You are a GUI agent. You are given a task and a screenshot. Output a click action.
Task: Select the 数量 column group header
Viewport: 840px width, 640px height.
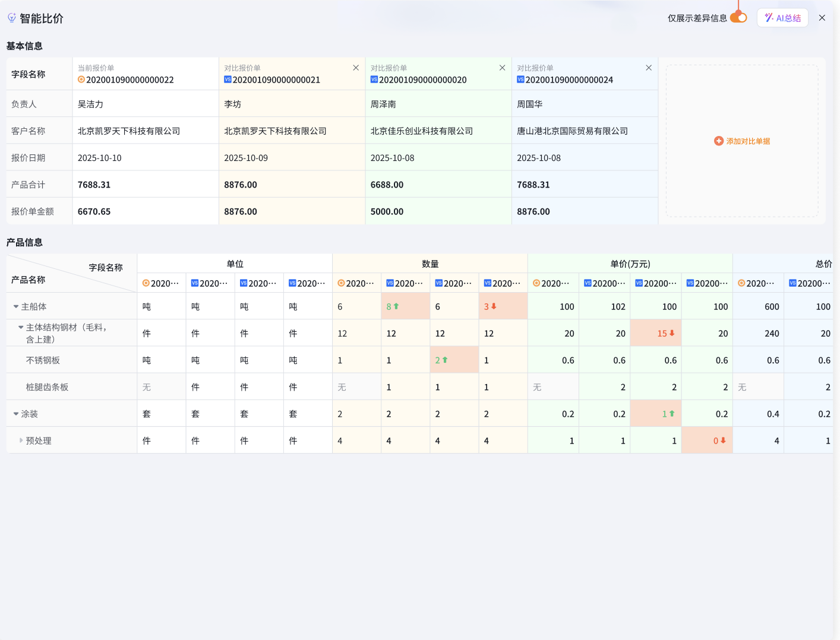pyautogui.click(x=430, y=264)
